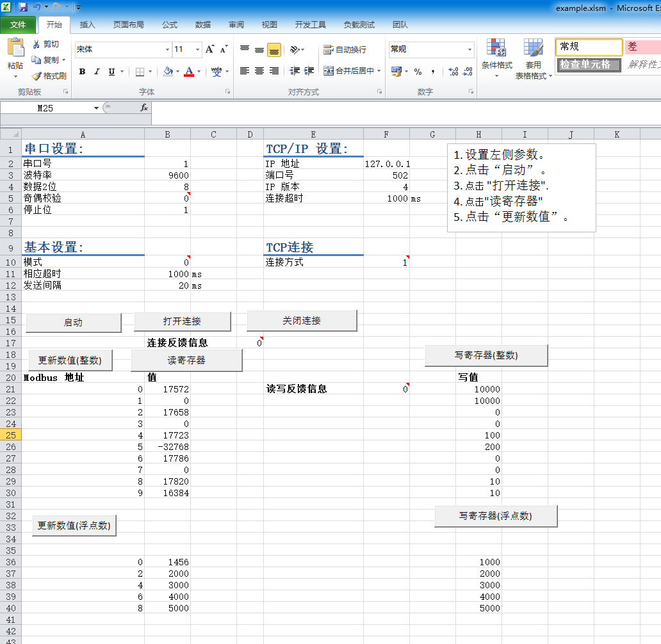Click the Save icon in quick access toolbar

pos(23,7)
